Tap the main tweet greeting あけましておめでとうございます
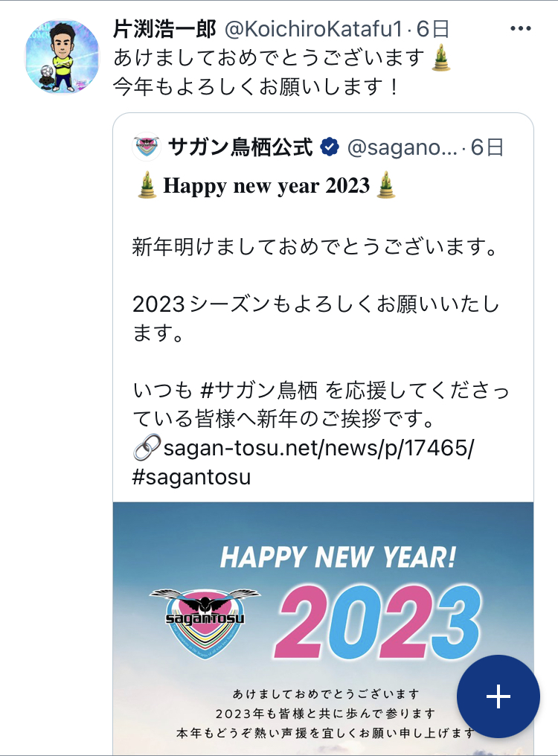558x756 pixels. [269, 57]
